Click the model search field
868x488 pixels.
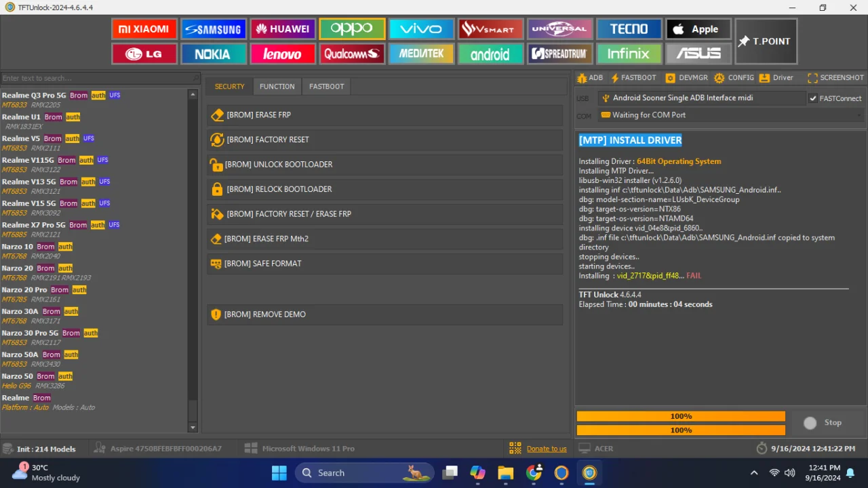[x=100, y=78]
